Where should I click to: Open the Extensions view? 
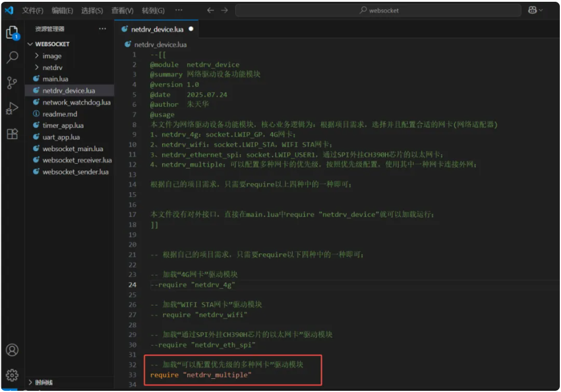(x=12, y=134)
